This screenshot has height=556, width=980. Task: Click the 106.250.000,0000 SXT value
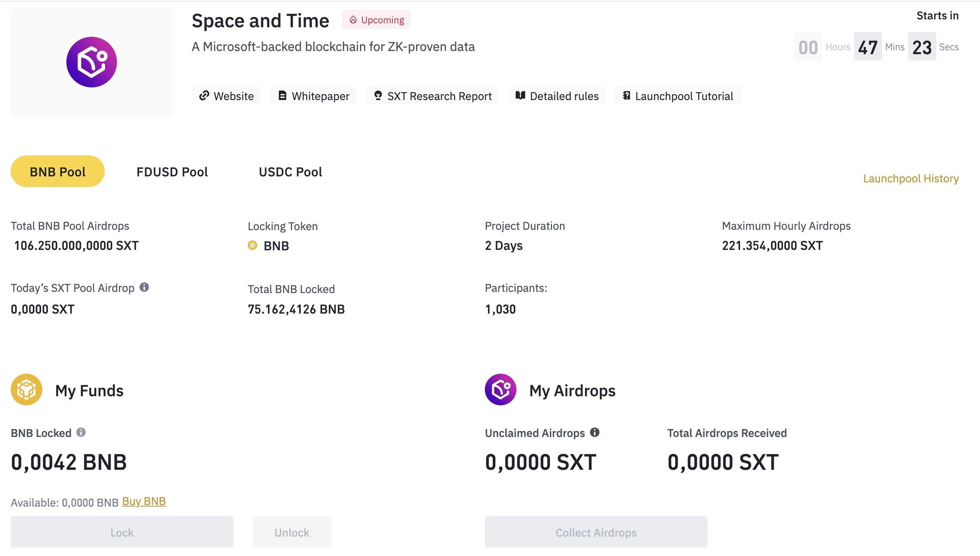[x=76, y=246]
